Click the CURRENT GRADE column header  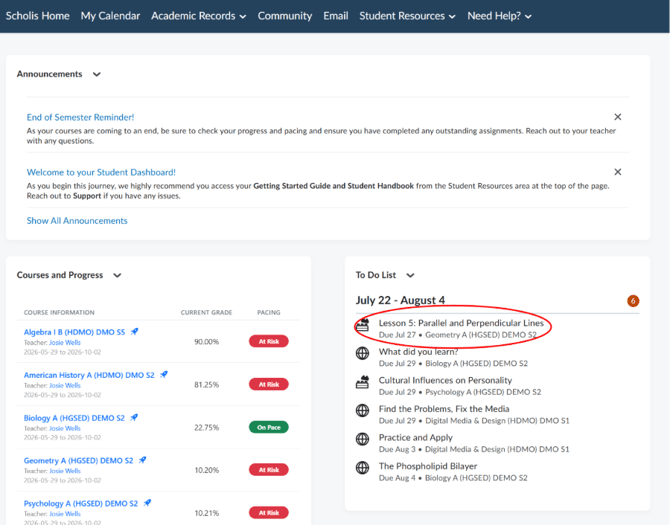pyautogui.click(x=206, y=312)
